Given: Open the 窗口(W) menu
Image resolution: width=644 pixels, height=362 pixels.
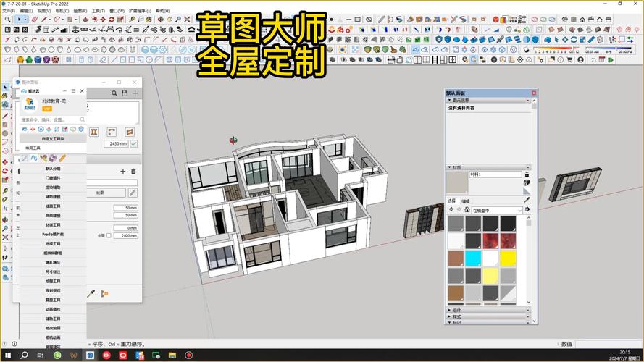Looking at the screenshot, I should (117, 11).
